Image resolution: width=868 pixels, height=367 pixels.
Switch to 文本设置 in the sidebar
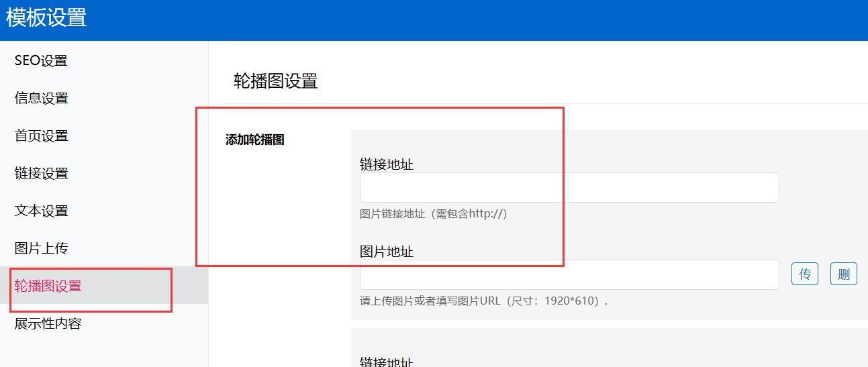(42, 211)
